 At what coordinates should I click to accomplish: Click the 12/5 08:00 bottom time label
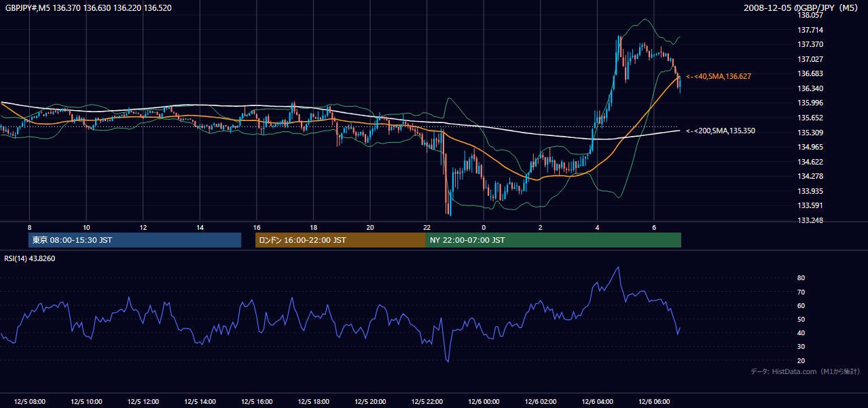pos(29,402)
